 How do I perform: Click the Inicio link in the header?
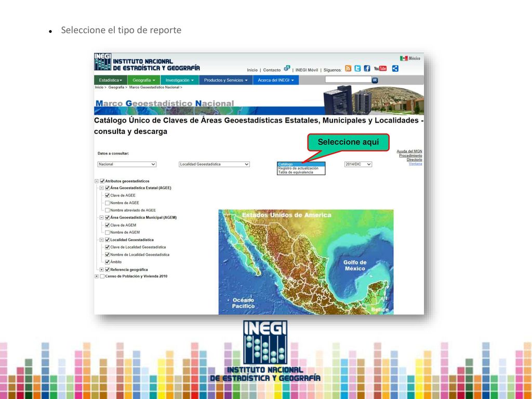(x=252, y=70)
